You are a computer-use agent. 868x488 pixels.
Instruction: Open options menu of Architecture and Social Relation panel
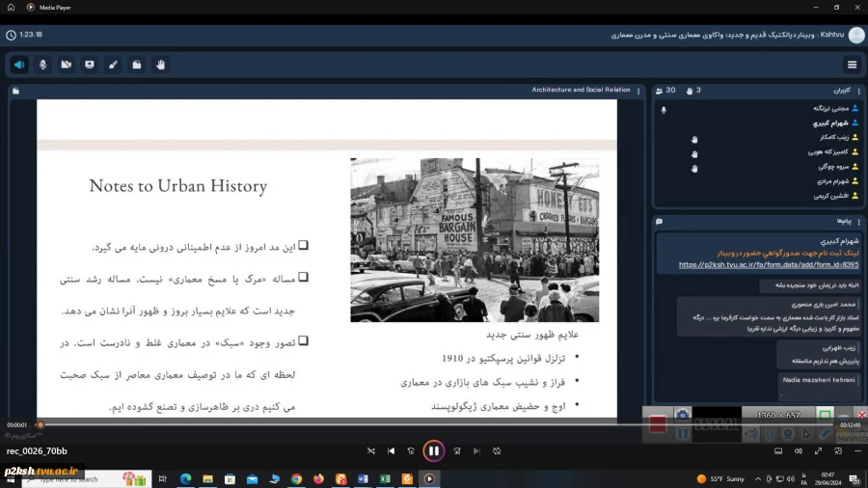click(x=638, y=91)
